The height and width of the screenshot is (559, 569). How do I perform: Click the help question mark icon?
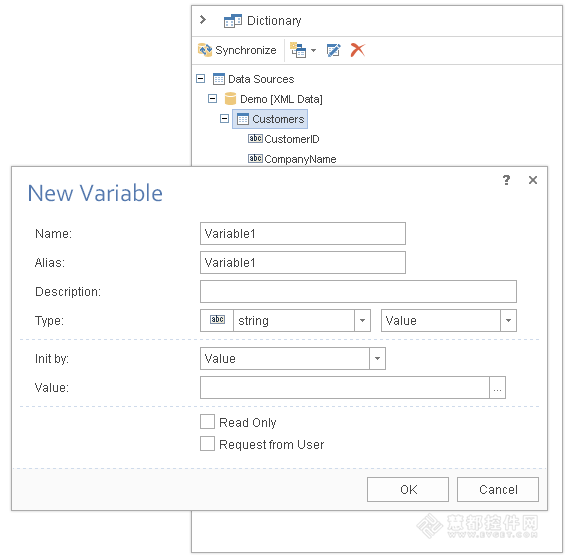pyautogui.click(x=506, y=180)
